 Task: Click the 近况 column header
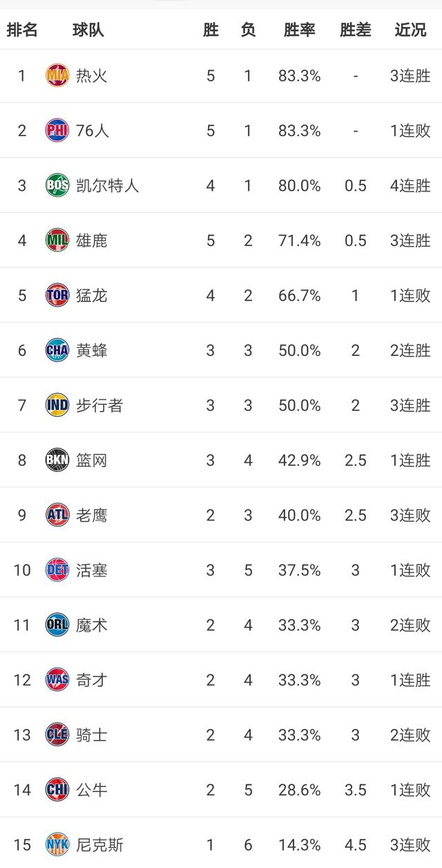[x=410, y=30]
